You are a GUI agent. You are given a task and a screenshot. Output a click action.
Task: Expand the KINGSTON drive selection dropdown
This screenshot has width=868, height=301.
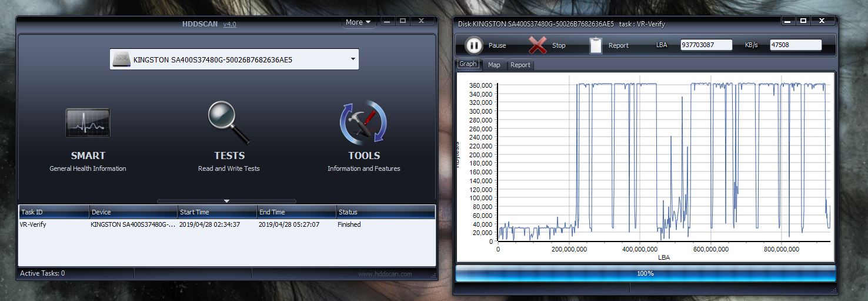click(x=353, y=59)
